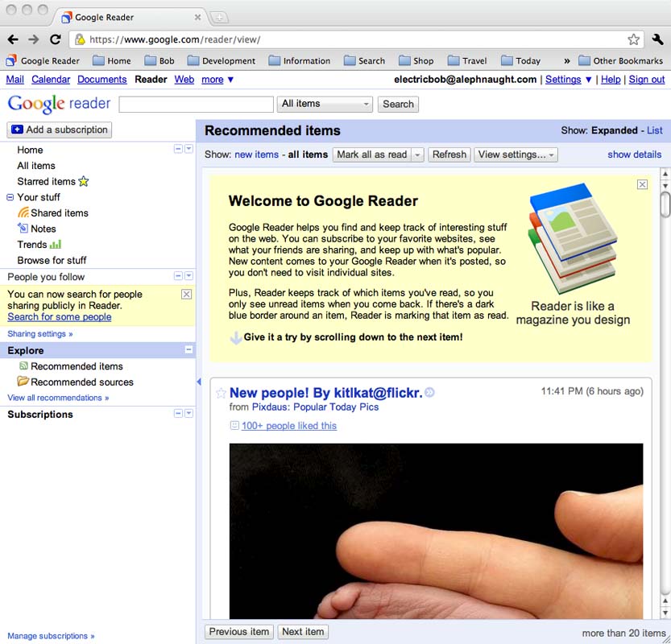The image size is (671, 644).
Task: Click the Previous item button
Action: 238,632
